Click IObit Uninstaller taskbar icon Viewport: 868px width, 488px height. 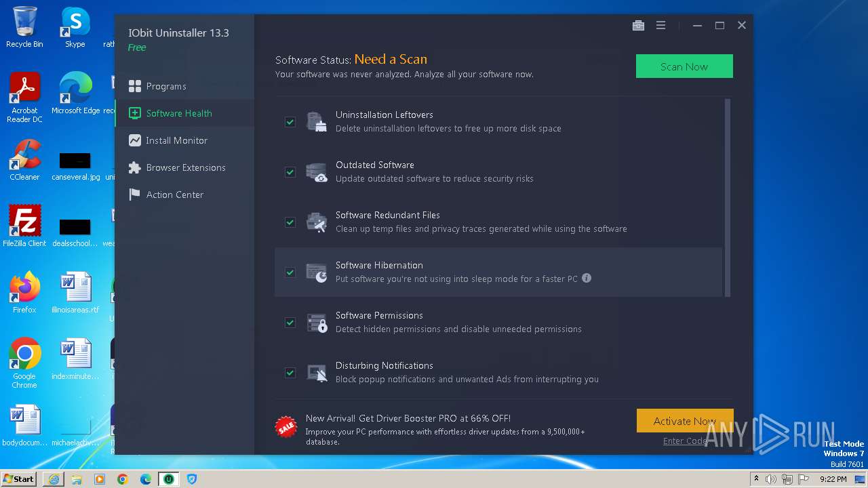[x=168, y=479]
